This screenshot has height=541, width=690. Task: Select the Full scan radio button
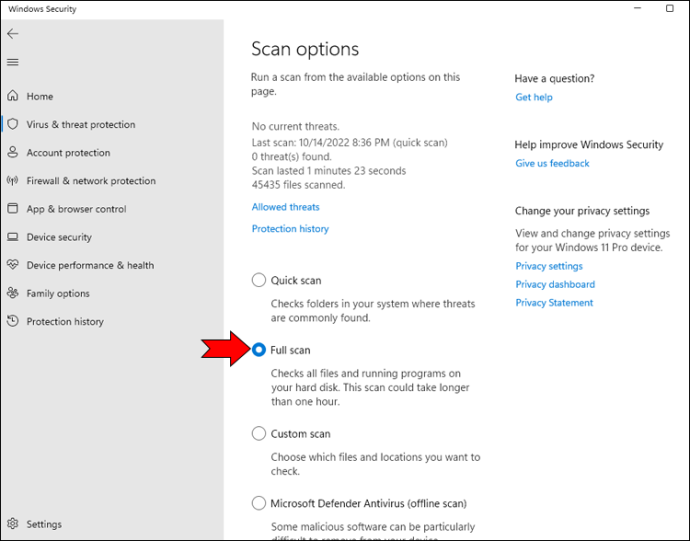point(259,350)
